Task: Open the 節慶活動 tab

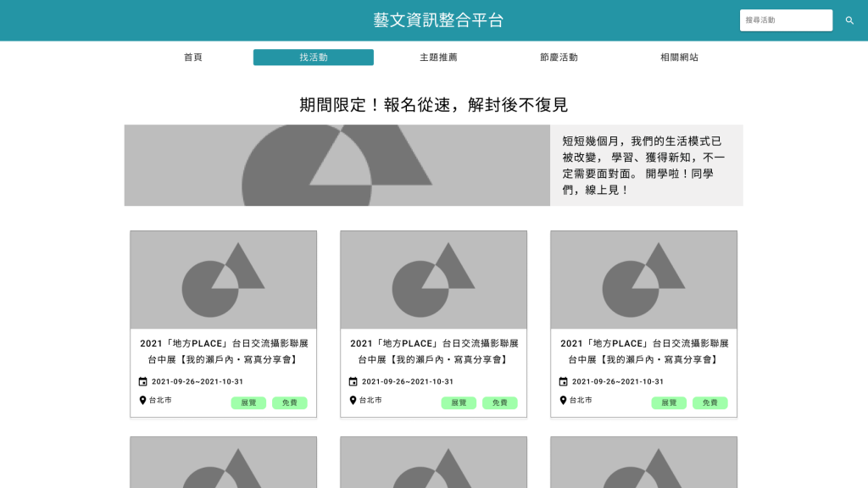Action: pos(559,58)
